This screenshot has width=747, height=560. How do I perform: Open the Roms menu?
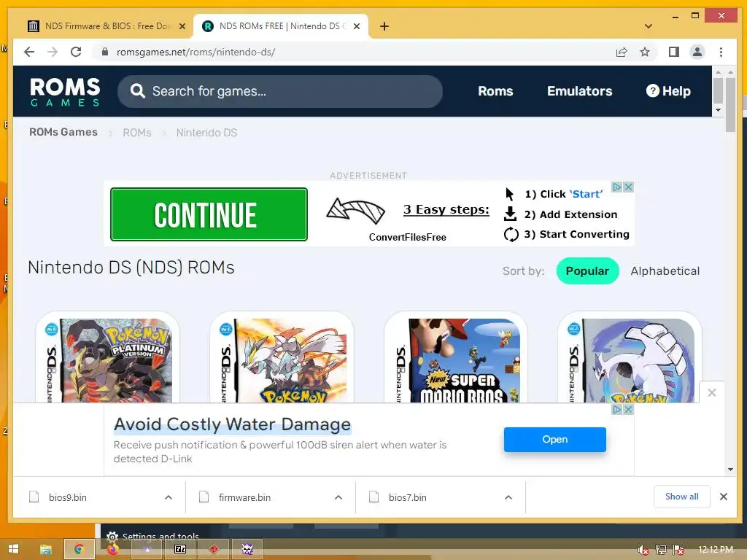(495, 91)
